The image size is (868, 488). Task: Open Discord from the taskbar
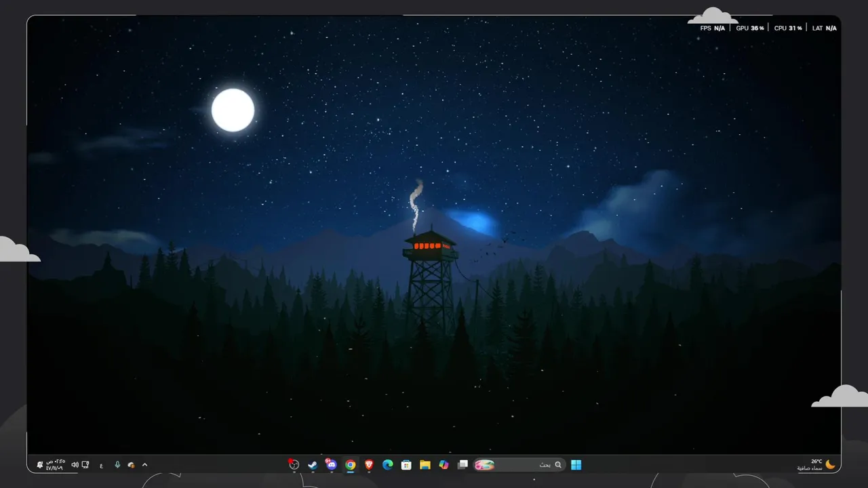click(331, 465)
